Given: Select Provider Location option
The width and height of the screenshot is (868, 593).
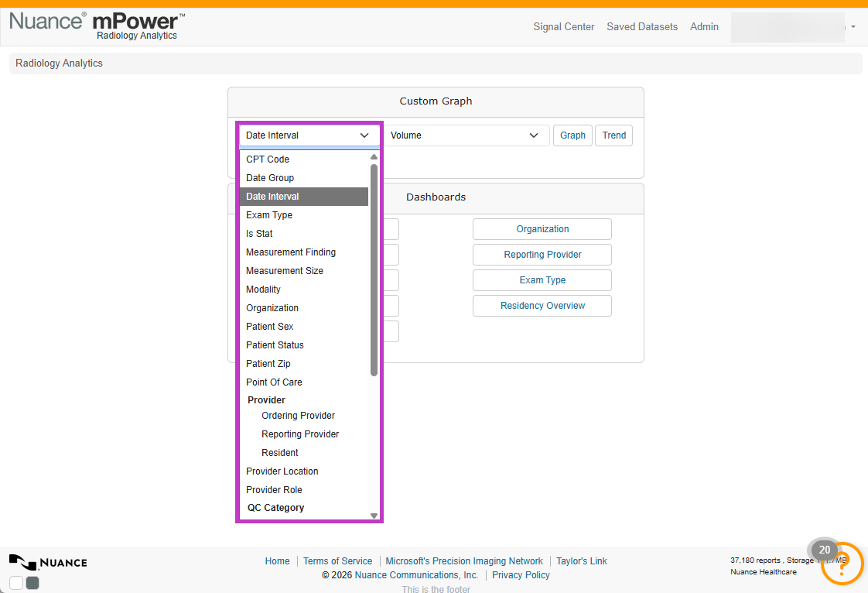Looking at the screenshot, I should [x=304, y=471].
